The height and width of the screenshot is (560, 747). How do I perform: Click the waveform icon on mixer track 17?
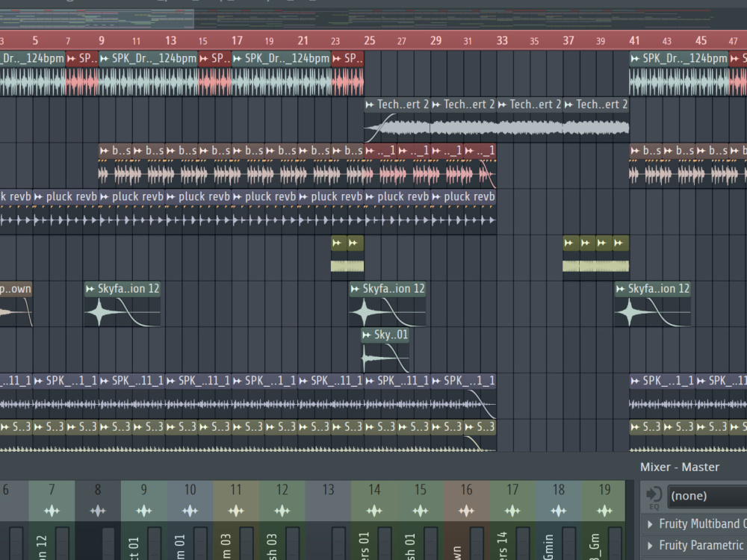click(x=512, y=511)
